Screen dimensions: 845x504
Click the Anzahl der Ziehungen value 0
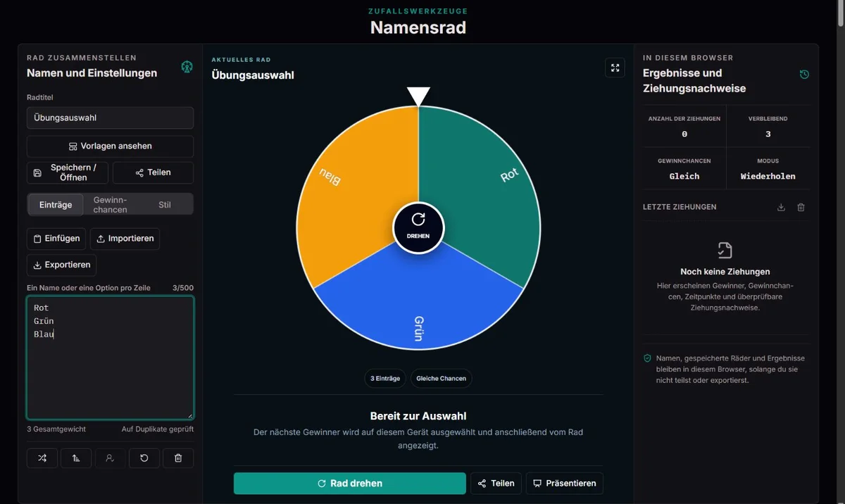click(684, 134)
